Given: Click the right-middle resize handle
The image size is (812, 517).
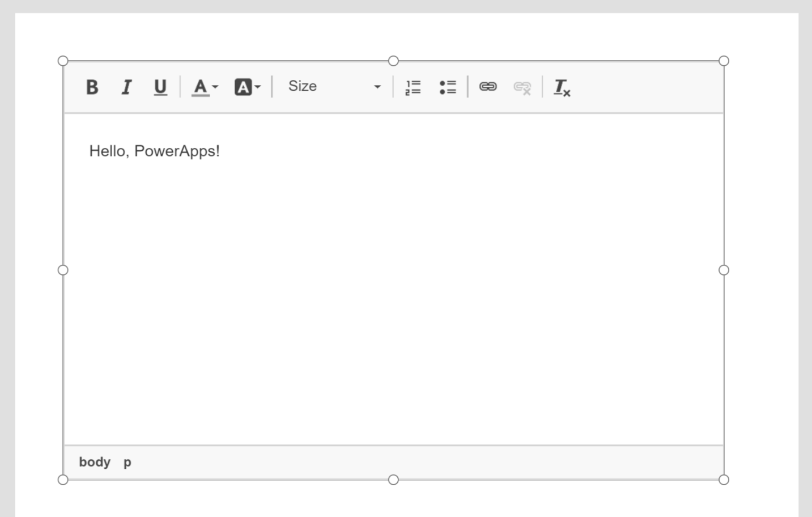Looking at the screenshot, I should [724, 270].
